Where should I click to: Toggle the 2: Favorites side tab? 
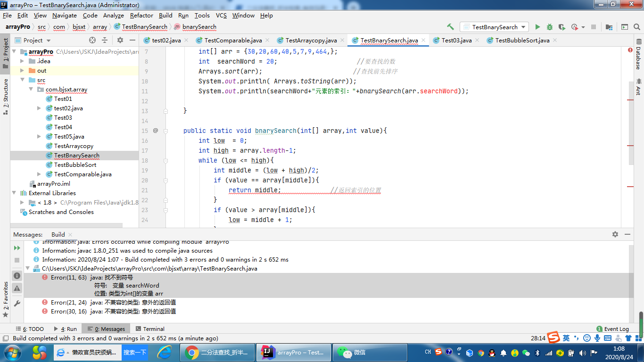5,300
